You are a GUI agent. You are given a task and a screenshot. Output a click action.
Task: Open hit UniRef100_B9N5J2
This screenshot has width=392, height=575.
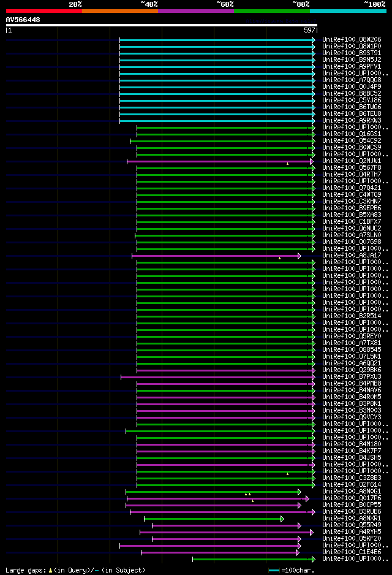(x=352, y=59)
